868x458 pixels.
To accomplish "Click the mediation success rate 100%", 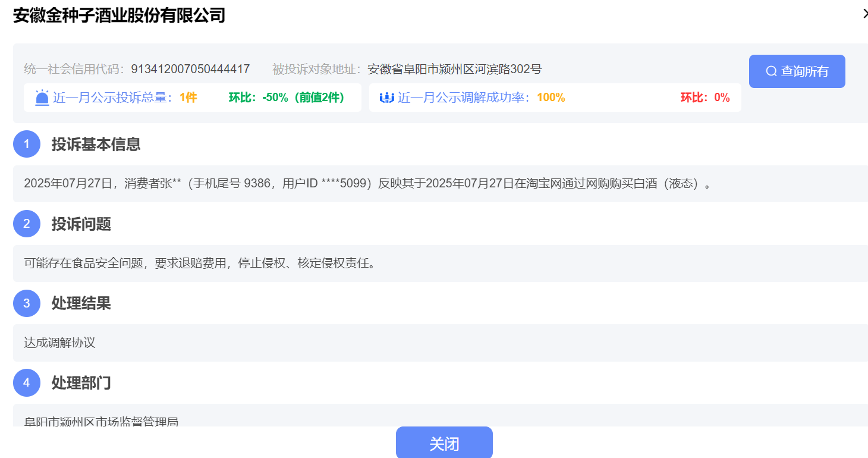I will (x=551, y=98).
